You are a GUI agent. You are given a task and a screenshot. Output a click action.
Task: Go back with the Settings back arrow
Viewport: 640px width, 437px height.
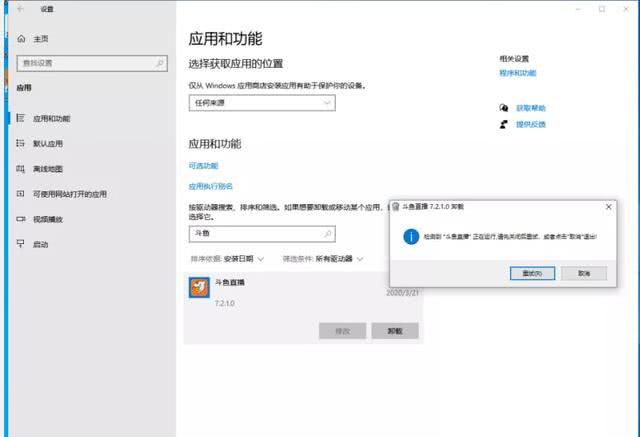coord(20,9)
